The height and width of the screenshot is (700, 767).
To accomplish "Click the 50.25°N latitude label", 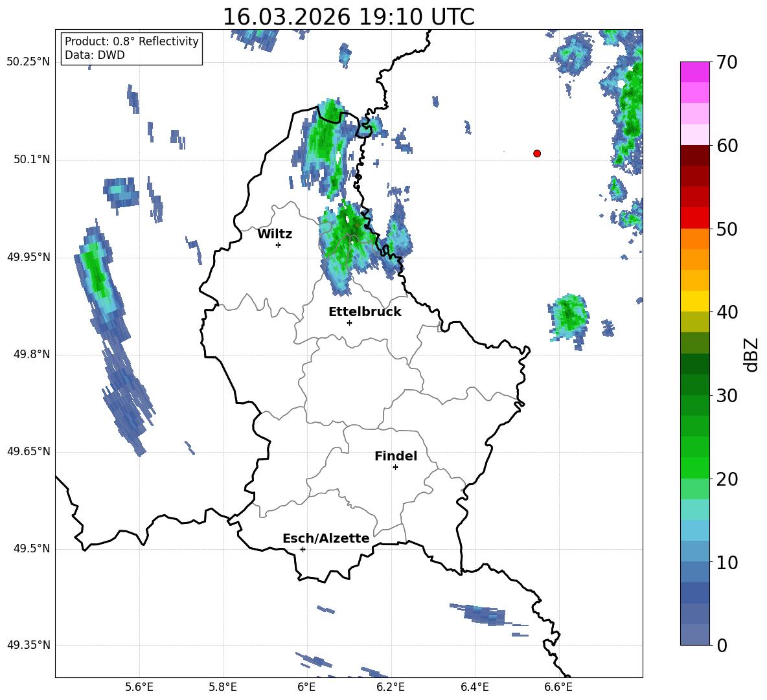I will tap(29, 62).
